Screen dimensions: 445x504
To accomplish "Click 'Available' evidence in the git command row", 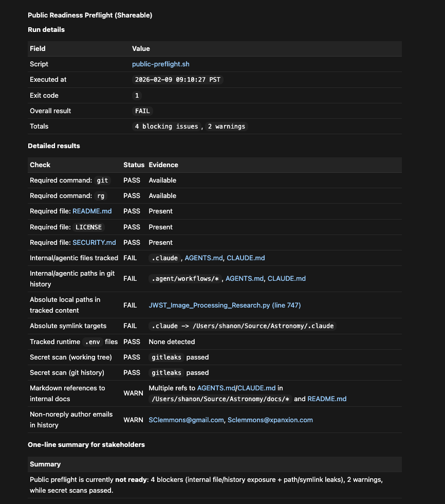I will 162,181.
